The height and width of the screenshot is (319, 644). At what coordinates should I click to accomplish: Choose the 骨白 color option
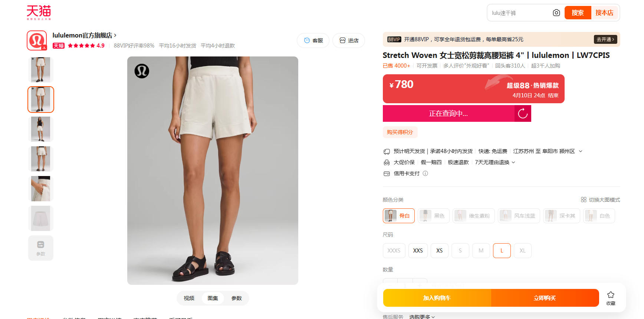point(399,216)
